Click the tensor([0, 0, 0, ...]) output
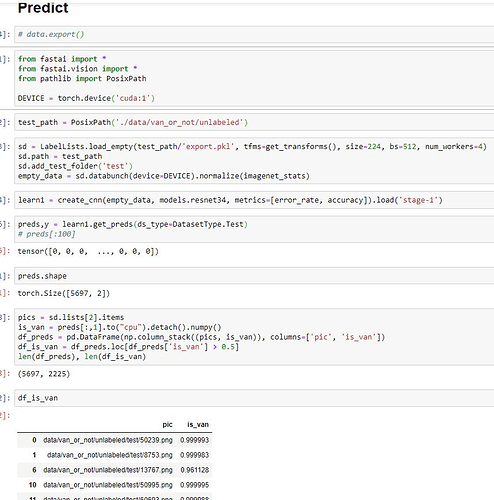The width and height of the screenshot is (494, 500). coord(88,251)
